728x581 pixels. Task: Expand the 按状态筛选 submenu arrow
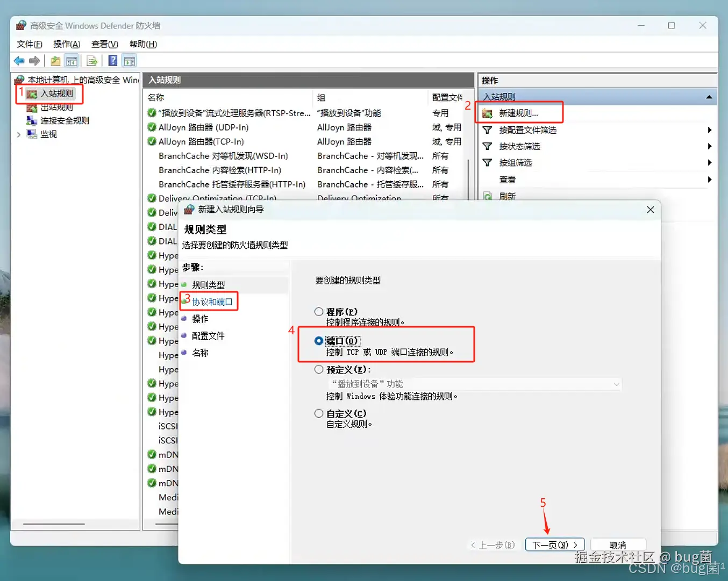710,146
